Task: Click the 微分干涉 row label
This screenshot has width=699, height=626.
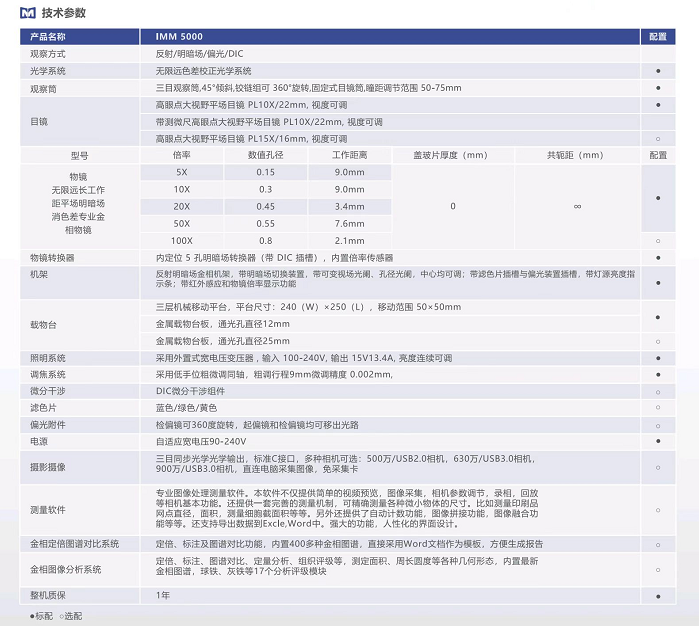Action: coord(48,391)
